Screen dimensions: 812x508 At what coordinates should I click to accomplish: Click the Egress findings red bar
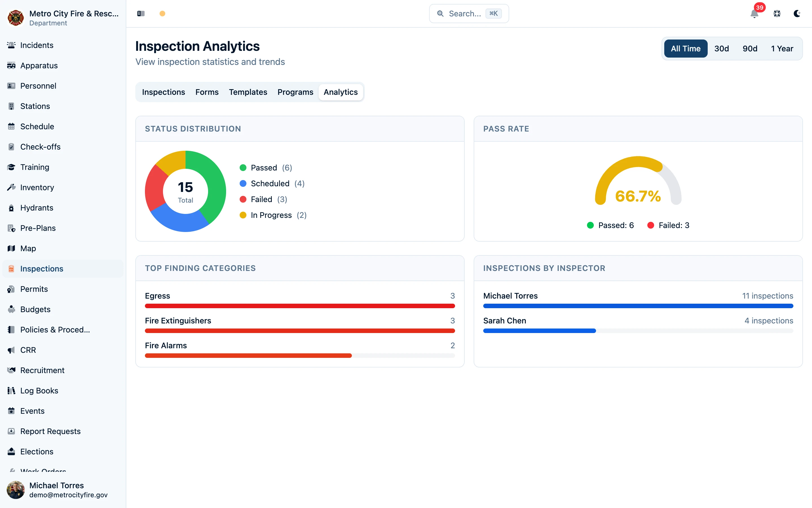pos(300,306)
